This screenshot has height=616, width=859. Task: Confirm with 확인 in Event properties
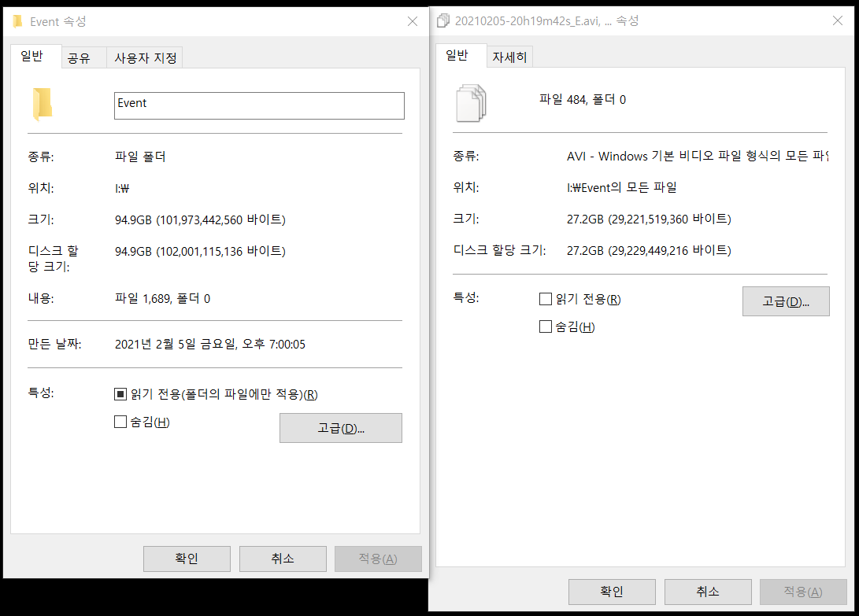point(187,559)
